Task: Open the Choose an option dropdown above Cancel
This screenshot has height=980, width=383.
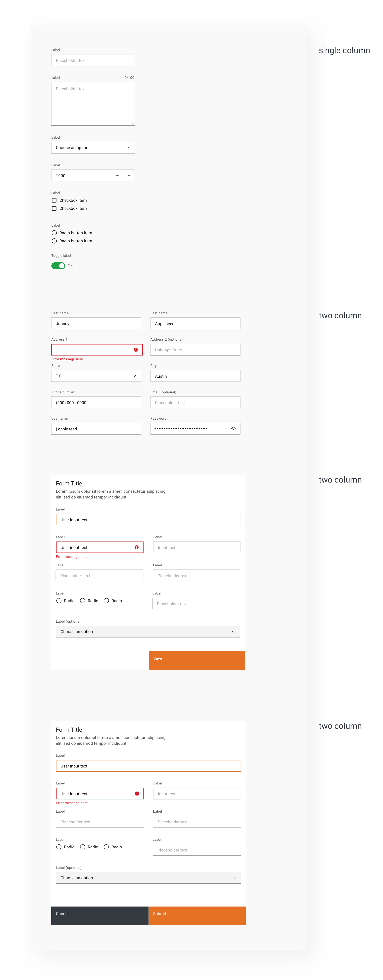Action: pyautogui.click(x=148, y=878)
